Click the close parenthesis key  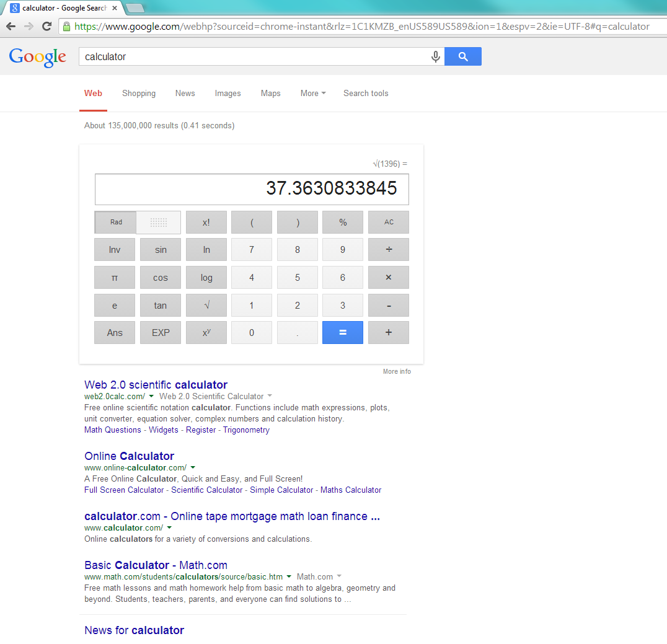tap(298, 223)
